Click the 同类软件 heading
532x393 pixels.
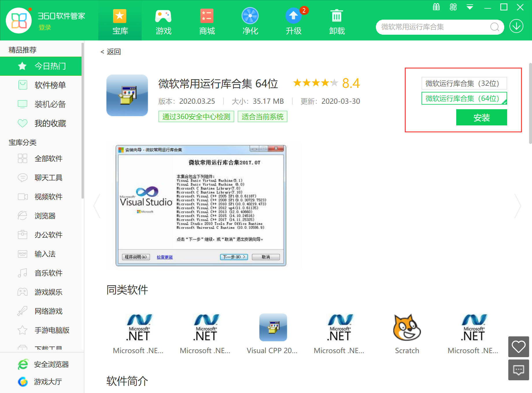coord(127,290)
